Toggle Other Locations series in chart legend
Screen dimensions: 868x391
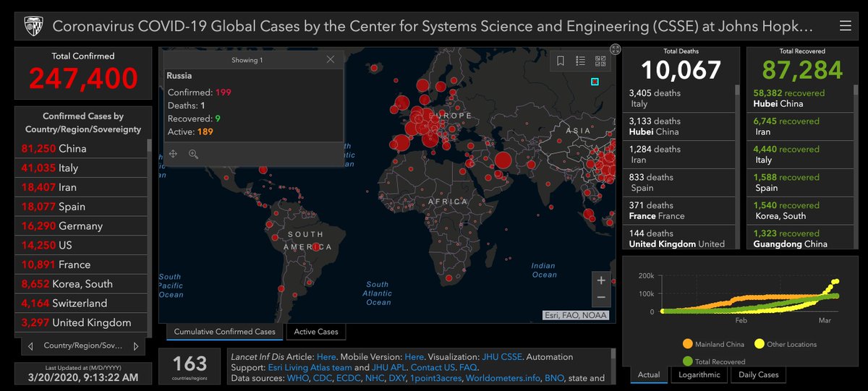[x=786, y=344]
